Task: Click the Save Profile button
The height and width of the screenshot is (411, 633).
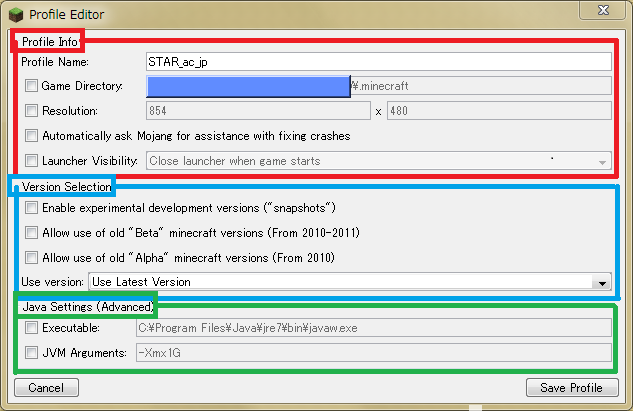Action: tap(572, 388)
